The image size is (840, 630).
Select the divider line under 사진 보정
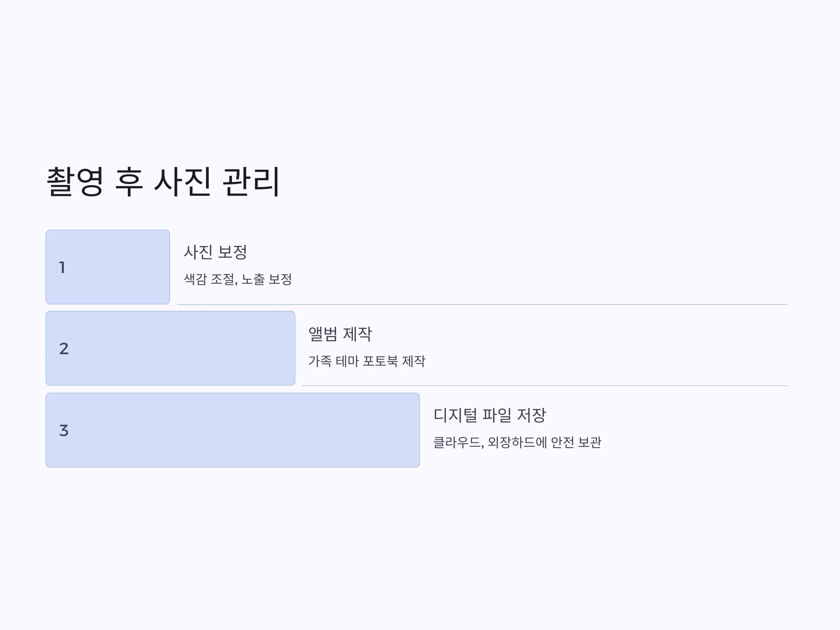point(482,304)
